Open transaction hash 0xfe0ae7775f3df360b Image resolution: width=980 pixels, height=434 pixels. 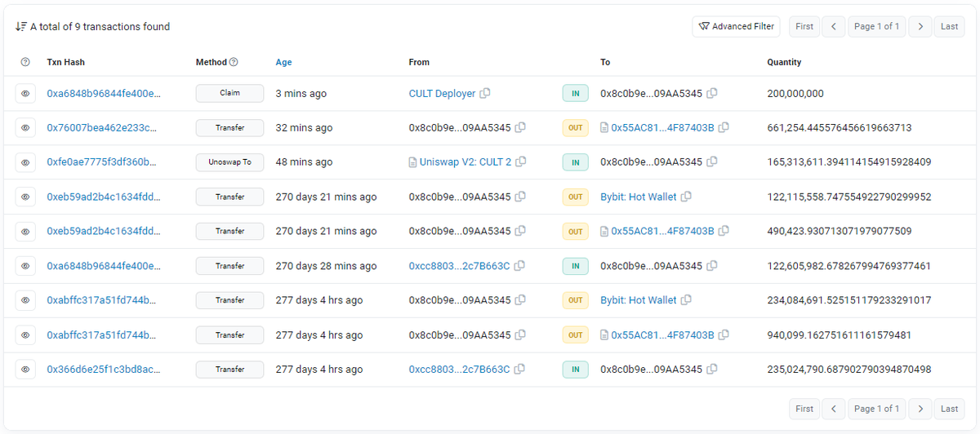coord(101,162)
